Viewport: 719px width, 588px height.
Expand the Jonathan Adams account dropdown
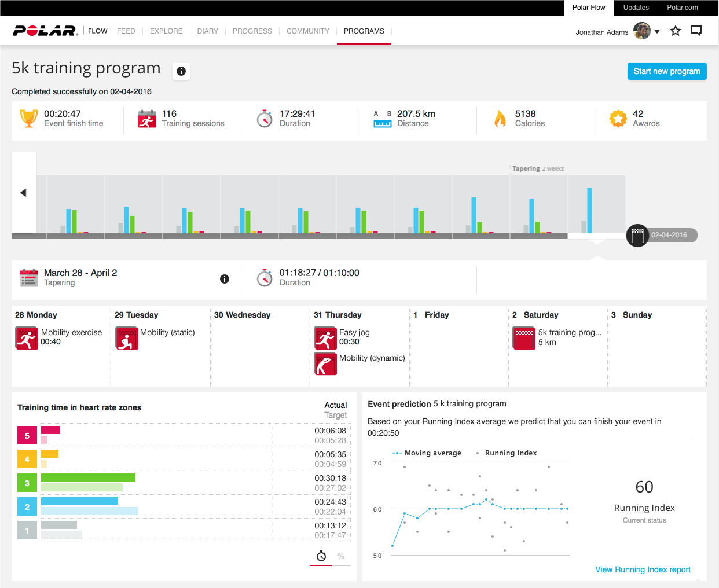(x=657, y=32)
